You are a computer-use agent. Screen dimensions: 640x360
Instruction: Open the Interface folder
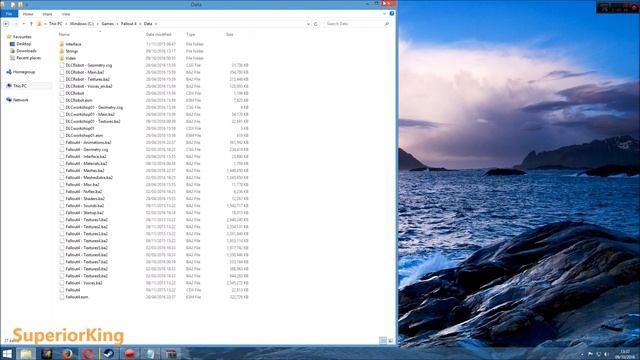(x=73, y=44)
